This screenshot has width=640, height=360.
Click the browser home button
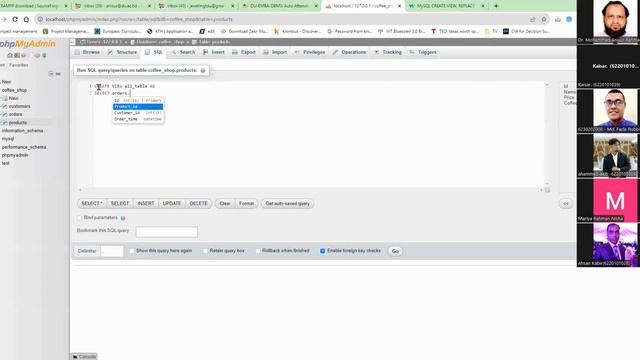click(x=26, y=19)
